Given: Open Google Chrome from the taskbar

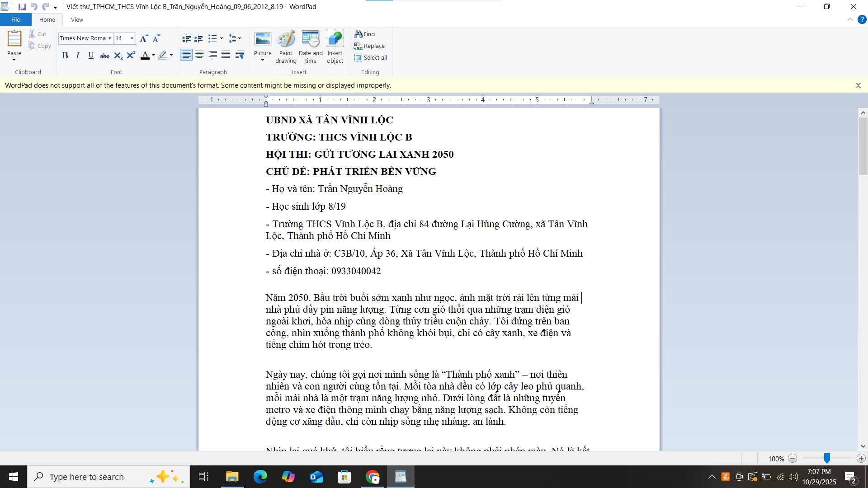Looking at the screenshot, I should 373,477.
